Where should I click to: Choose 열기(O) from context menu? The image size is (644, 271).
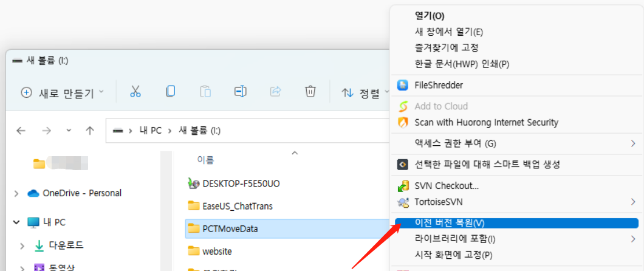tap(430, 16)
